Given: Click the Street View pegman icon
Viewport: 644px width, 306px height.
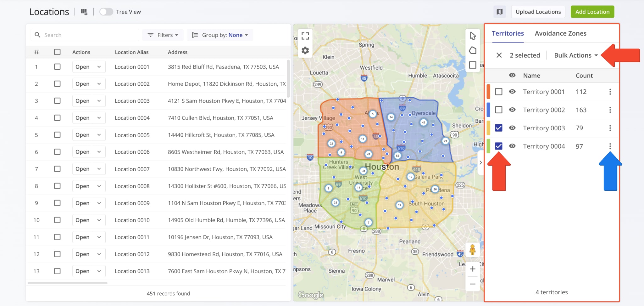Looking at the screenshot, I should click(x=472, y=250).
